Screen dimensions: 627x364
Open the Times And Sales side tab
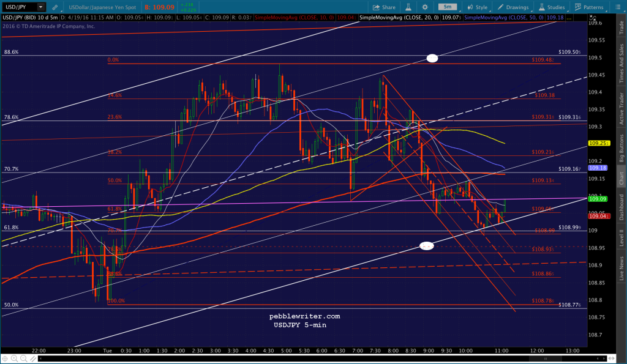(x=621, y=63)
